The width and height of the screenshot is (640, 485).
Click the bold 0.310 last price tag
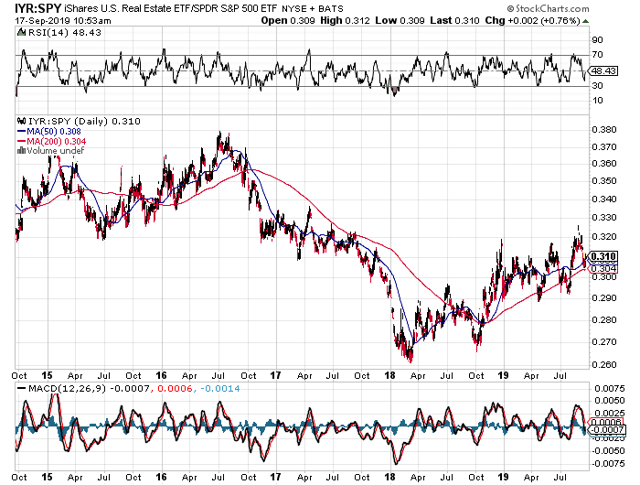click(x=603, y=257)
